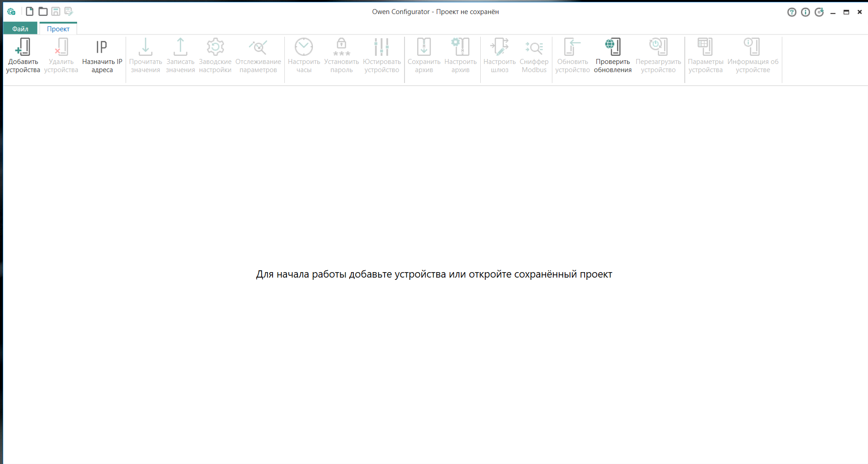868x464 pixels.
Task: Click the Read values icon
Action: 146,47
